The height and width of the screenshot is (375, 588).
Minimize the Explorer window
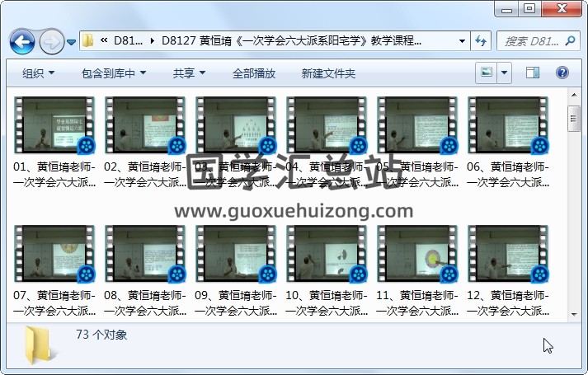pyautogui.click(x=506, y=9)
